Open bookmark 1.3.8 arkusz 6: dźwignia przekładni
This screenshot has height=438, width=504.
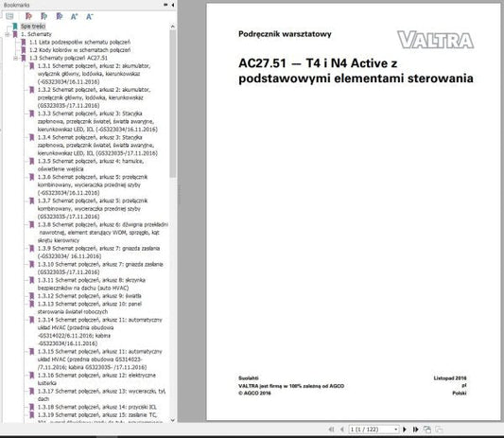pyautogui.click(x=103, y=233)
